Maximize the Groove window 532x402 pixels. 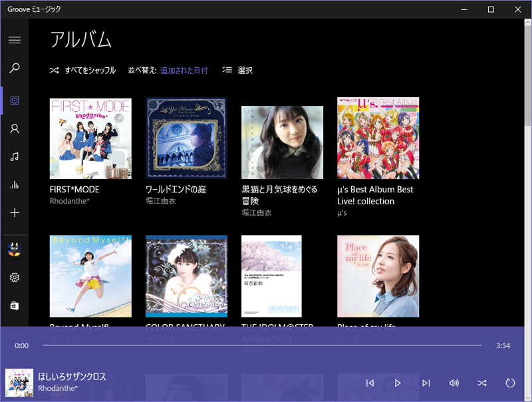[x=491, y=9]
